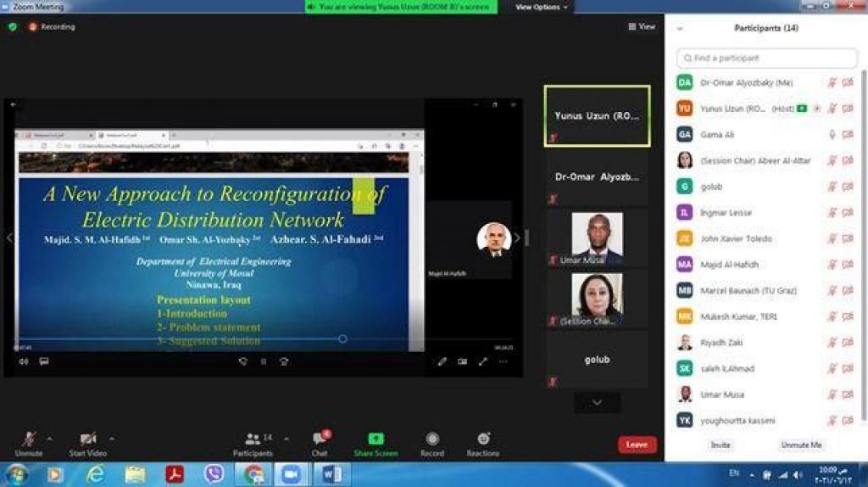
Task: Click the red Leave button
Action: tap(637, 445)
